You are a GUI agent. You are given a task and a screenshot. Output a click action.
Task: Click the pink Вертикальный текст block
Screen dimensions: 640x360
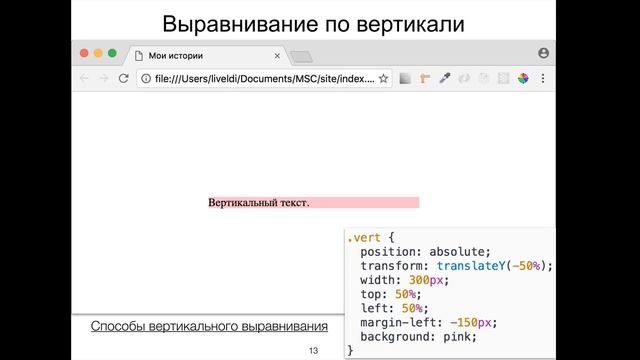click(x=313, y=202)
